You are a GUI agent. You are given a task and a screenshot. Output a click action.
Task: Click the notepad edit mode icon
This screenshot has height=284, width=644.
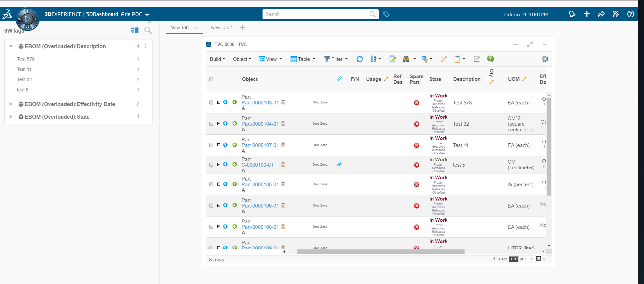point(392,59)
